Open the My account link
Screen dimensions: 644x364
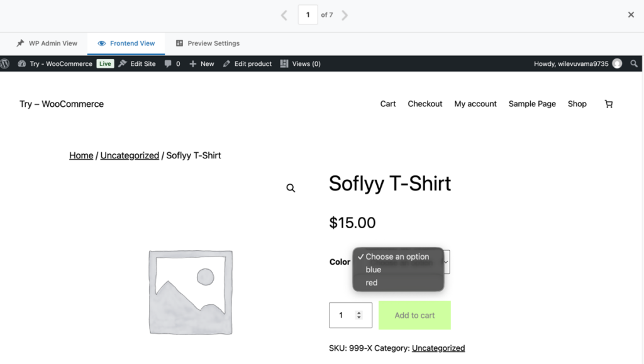(x=475, y=104)
